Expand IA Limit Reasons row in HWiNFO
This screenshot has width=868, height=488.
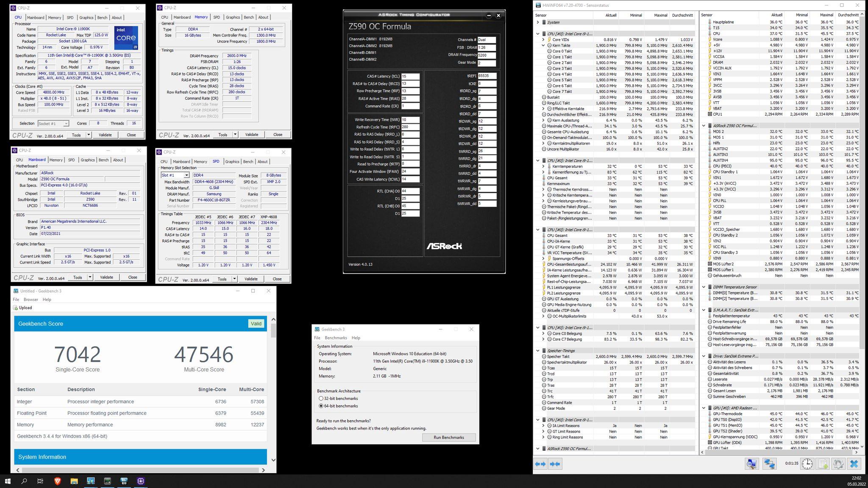pos(543,426)
